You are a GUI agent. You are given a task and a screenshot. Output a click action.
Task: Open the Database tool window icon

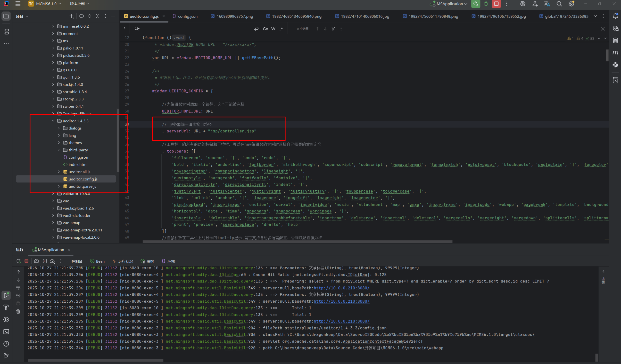tap(615, 40)
